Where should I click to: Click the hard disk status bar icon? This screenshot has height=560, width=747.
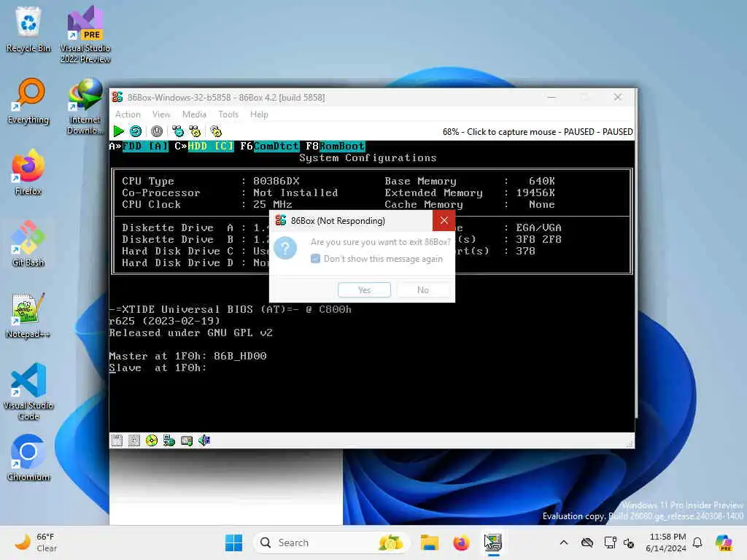coord(187,440)
